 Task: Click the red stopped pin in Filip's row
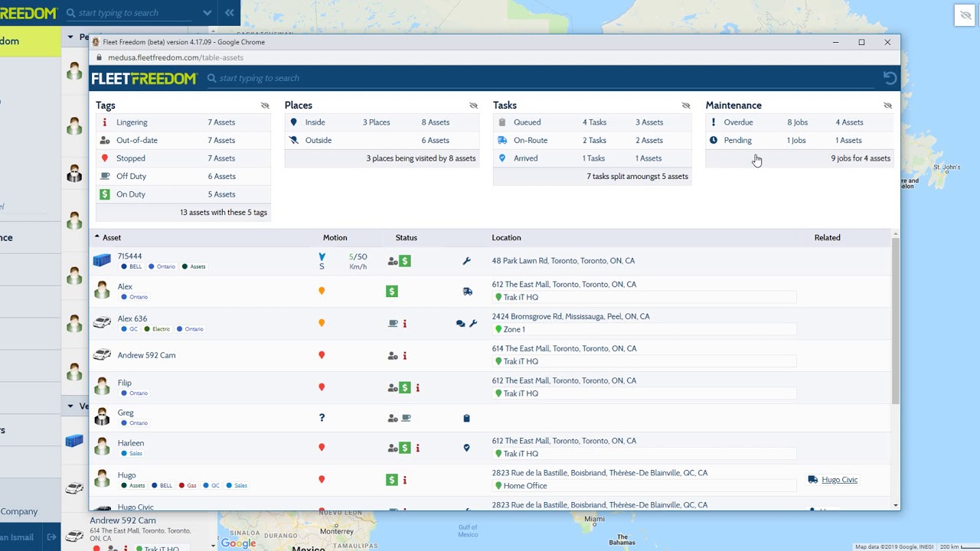point(322,387)
